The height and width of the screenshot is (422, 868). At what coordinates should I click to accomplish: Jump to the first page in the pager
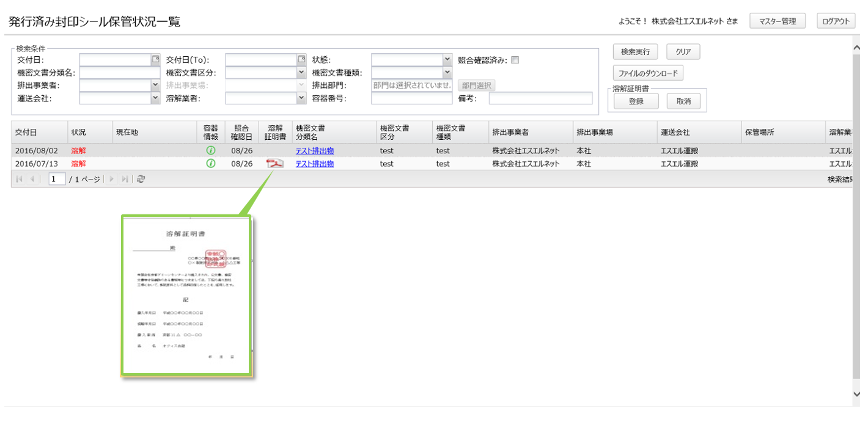click(20, 179)
